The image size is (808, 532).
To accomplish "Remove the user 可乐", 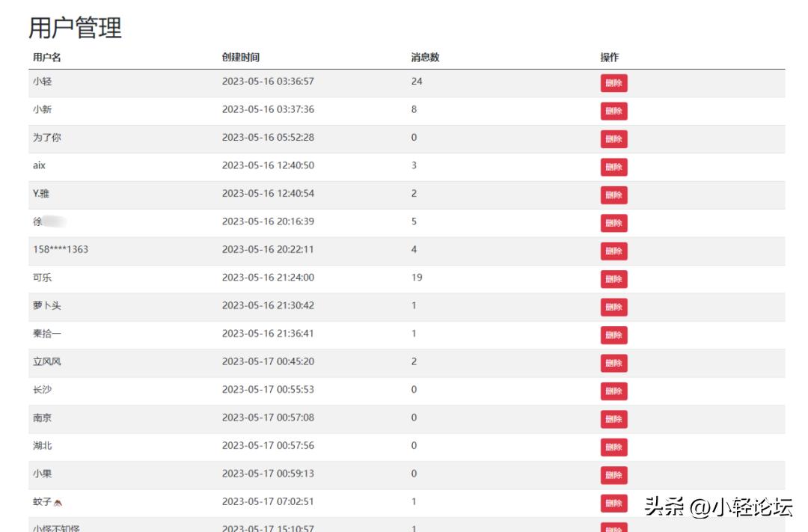I will coord(613,279).
